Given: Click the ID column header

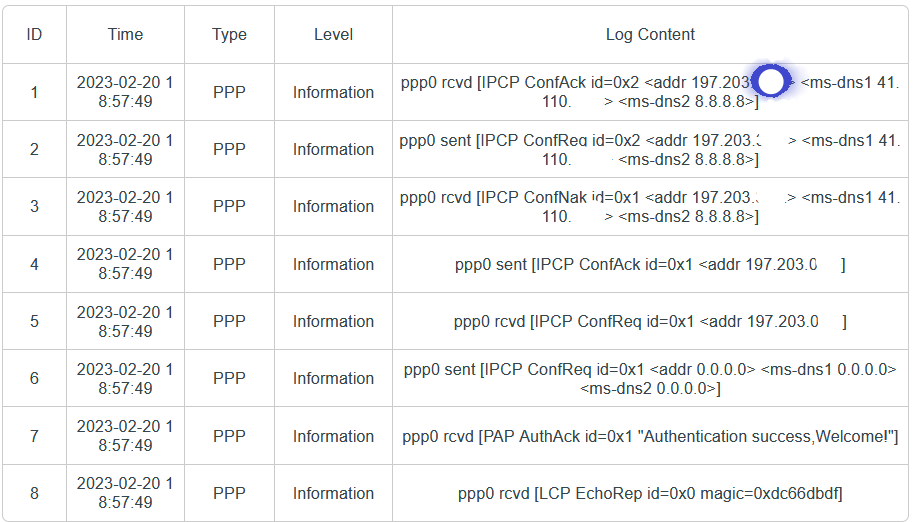Looking at the screenshot, I should (x=35, y=35).
